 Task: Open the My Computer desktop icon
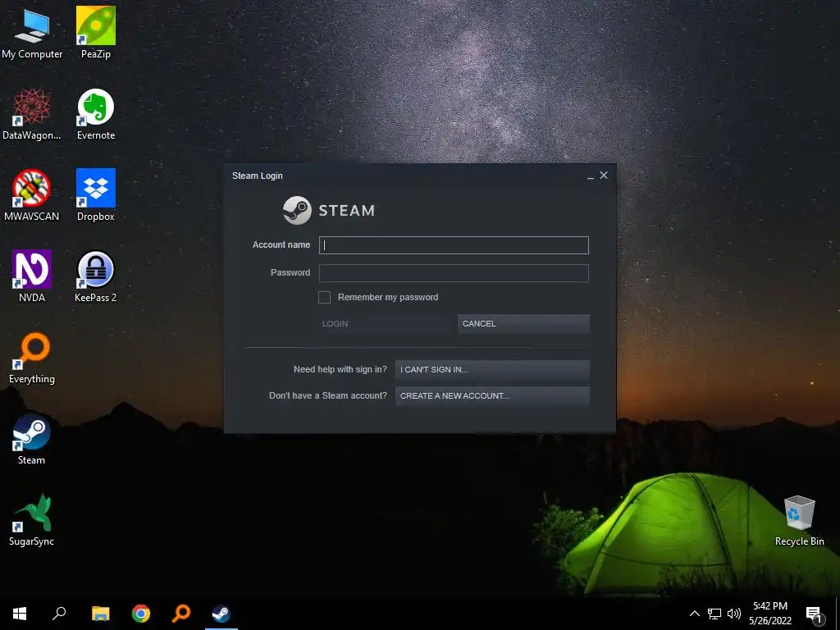(x=32, y=33)
